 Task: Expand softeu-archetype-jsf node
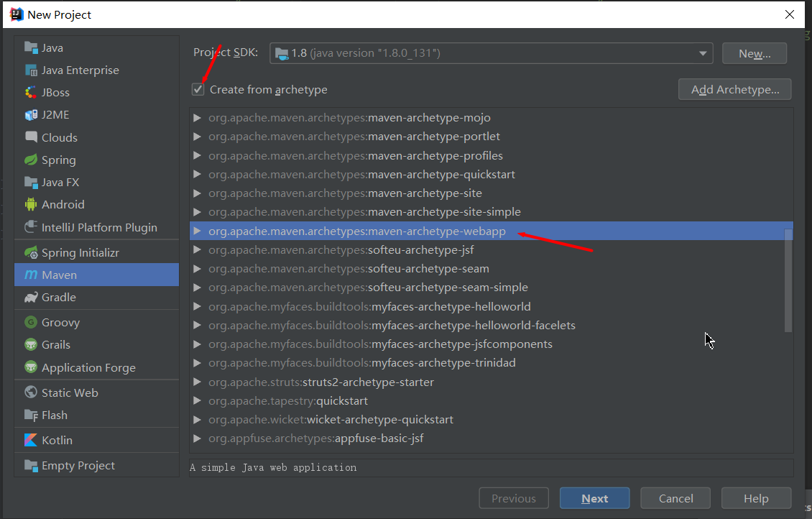[197, 249]
